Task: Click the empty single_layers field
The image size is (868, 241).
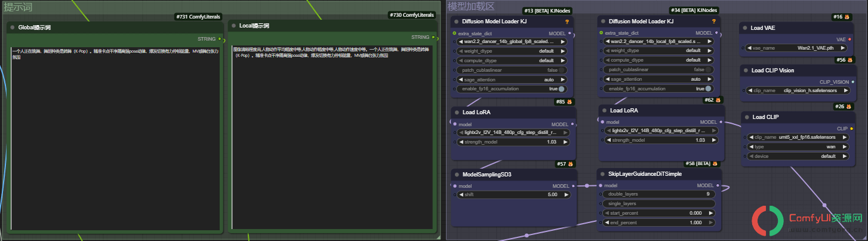Action: tap(658, 204)
